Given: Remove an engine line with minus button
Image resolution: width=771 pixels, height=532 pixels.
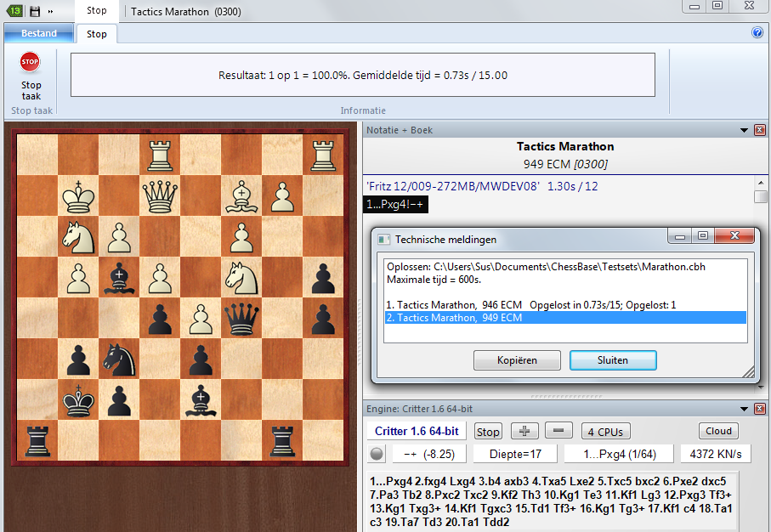Looking at the screenshot, I should click(558, 431).
